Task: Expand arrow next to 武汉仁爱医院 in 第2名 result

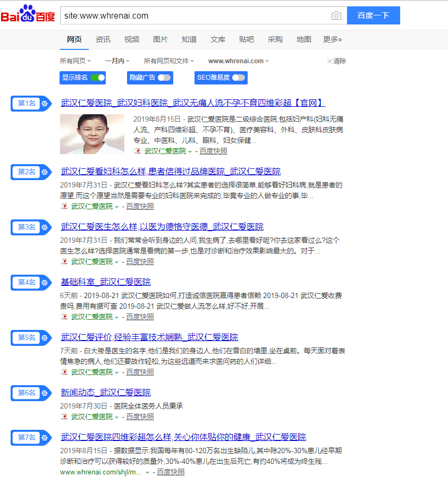Action: click(116, 207)
